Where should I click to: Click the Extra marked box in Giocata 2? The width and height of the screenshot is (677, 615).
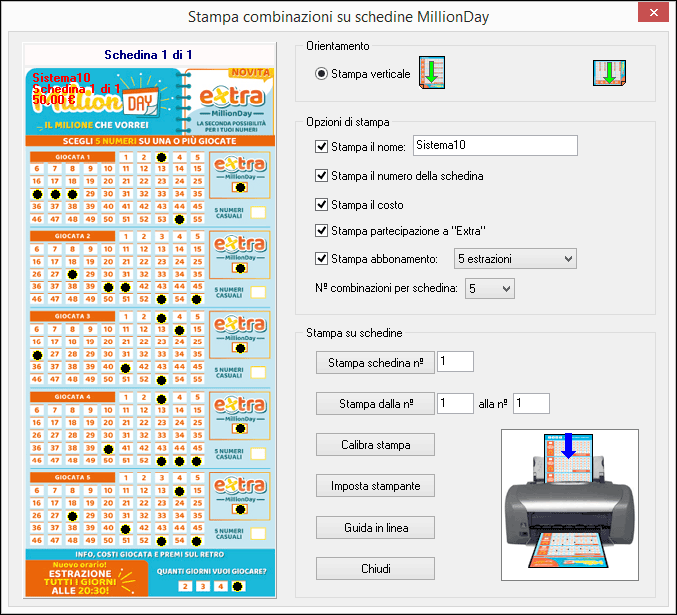(240, 268)
